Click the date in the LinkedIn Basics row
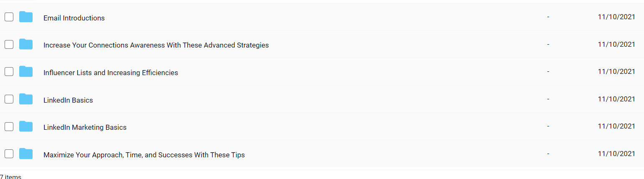The image size is (644, 179). pos(616,99)
